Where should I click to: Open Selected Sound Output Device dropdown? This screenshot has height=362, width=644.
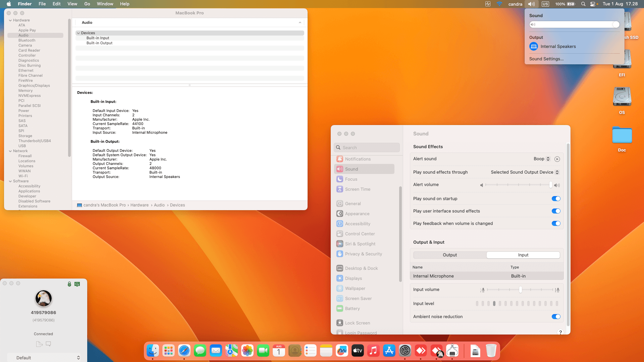(525, 172)
